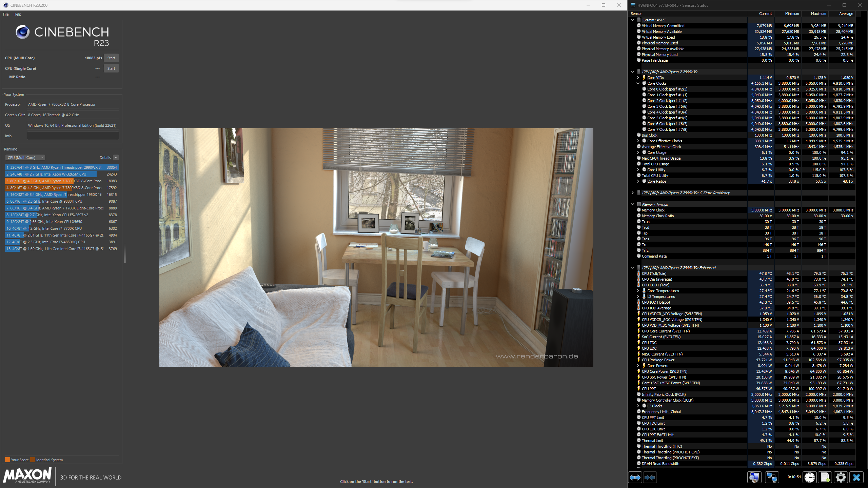Image resolution: width=868 pixels, height=488 pixels.
Task: Expand the C-State Residency group
Action: click(x=633, y=193)
